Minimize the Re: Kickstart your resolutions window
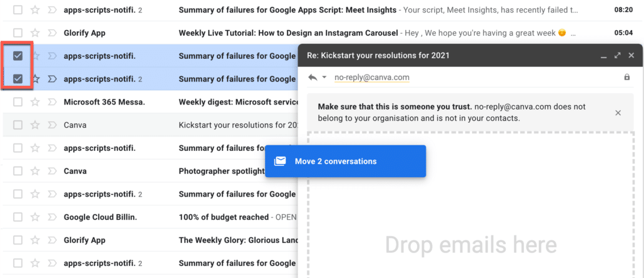 tap(604, 56)
